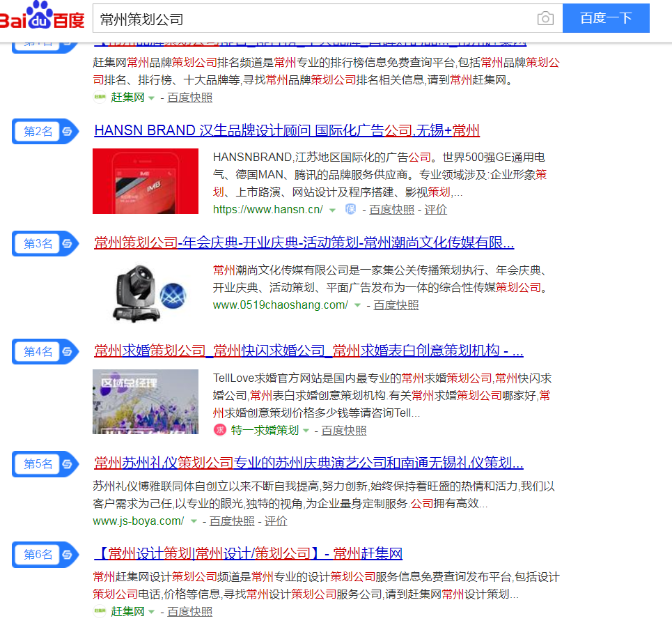Screen dimensions: 672x623
Task: Open 常州求婚策划公司 result title
Action: pyautogui.click(x=308, y=351)
